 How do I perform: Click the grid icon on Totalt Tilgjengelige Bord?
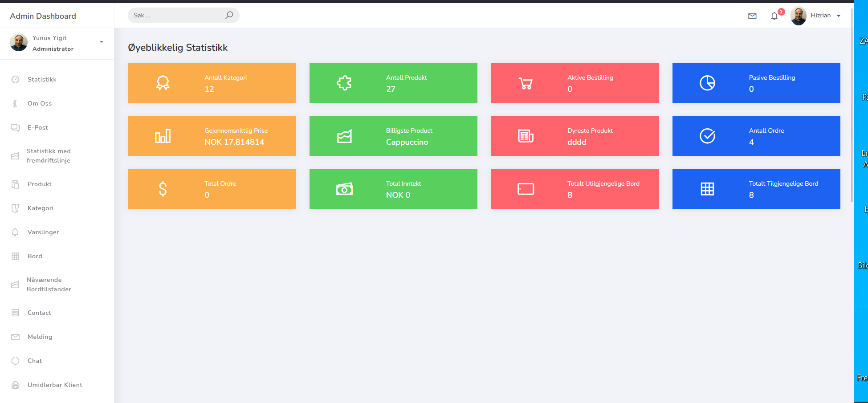pyautogui.click(x=707, y=189)
